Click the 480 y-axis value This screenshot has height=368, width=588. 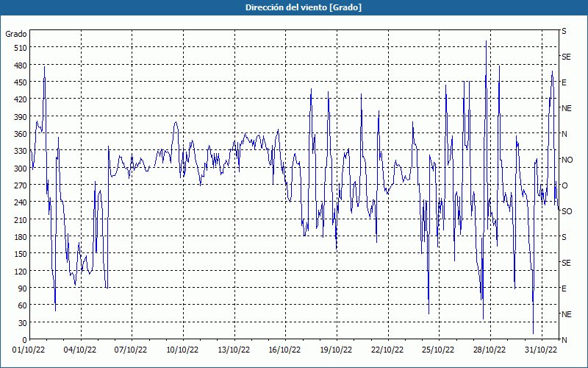point(21,65)
